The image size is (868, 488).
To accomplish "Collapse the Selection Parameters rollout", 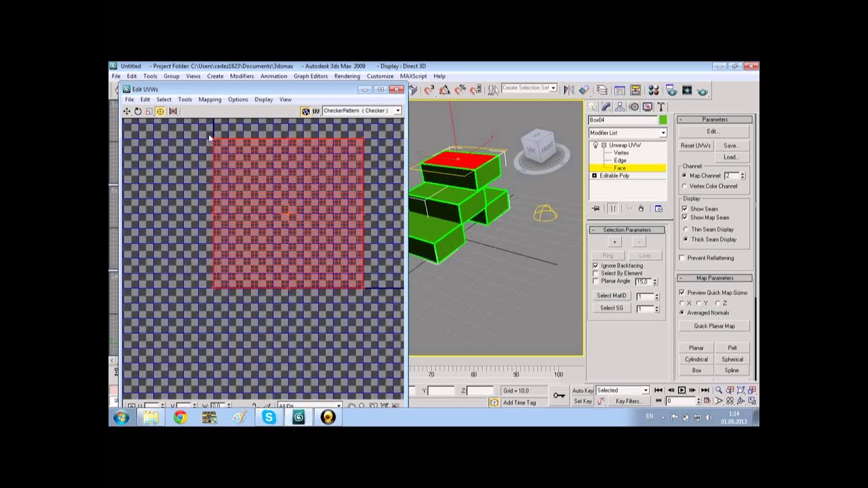I will coord(627,230).
